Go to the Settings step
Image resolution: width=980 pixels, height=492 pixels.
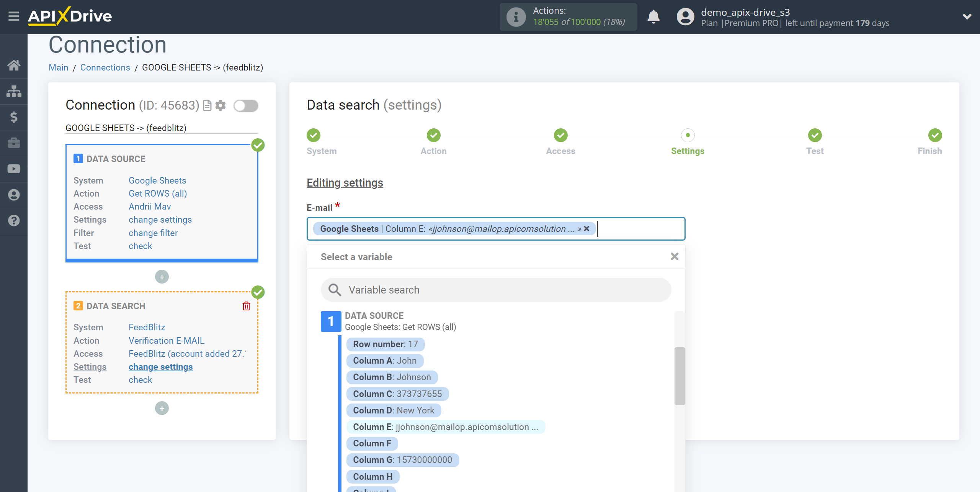[688, 135]
